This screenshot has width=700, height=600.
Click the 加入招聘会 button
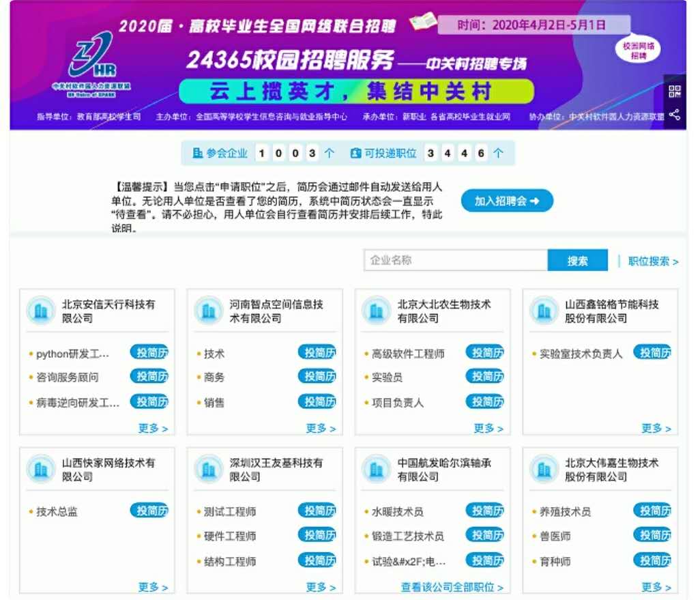[x=507, y=201]
